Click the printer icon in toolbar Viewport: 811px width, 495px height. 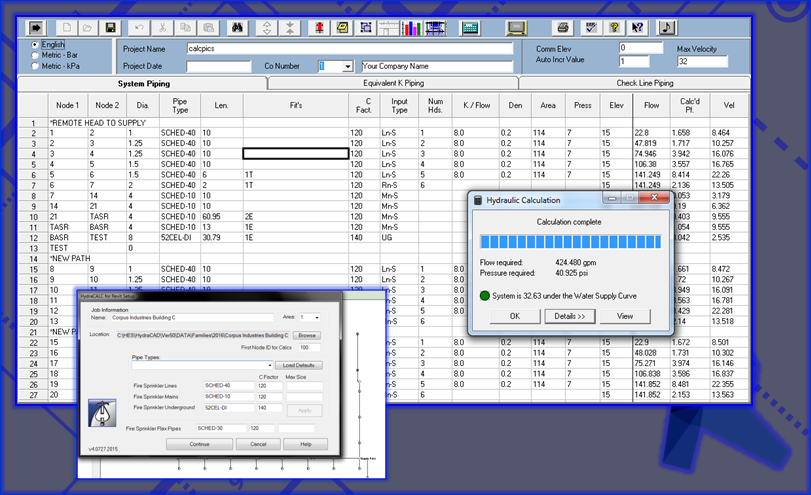563,27
